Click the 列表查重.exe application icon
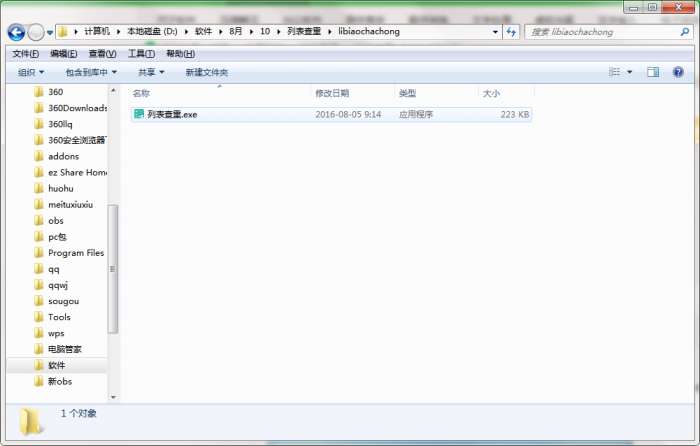This screenshot has height=446, width=700. click(x=139, y=114)
